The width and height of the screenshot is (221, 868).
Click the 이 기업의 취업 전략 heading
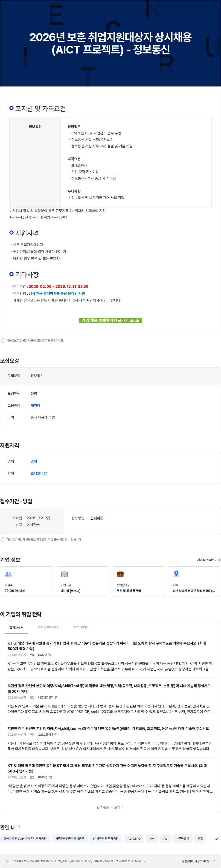[21, 614]
